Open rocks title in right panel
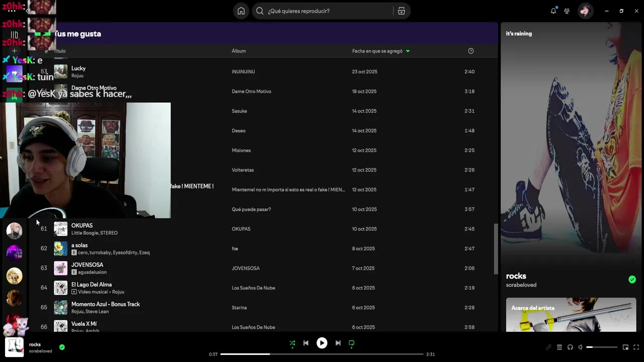 (x=516, y=276)
